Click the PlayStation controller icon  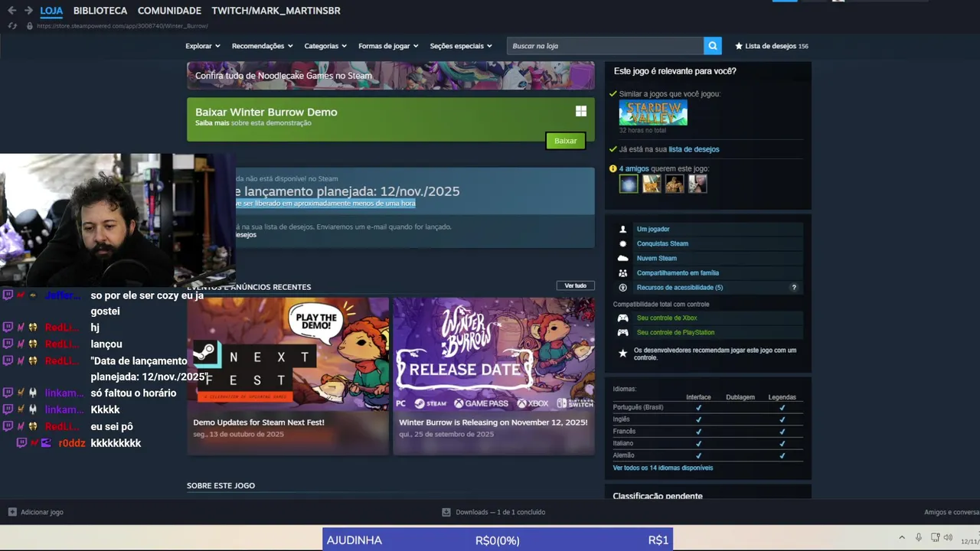[623, 332]
